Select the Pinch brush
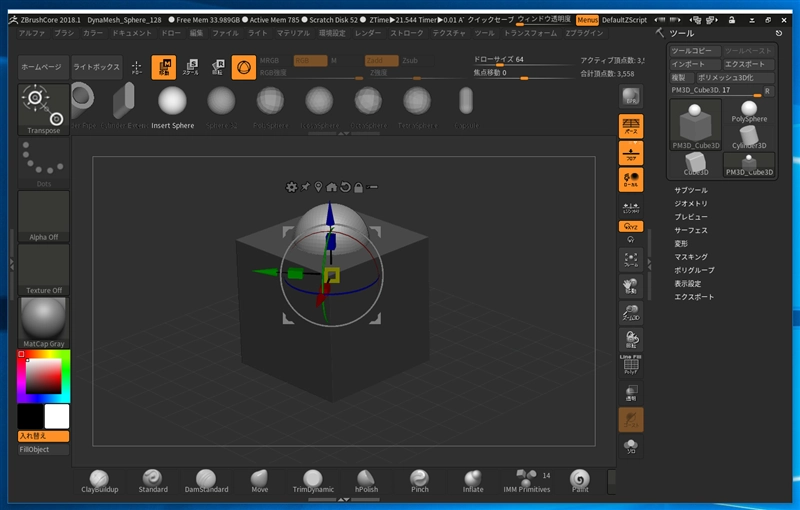 click(419, 481)
